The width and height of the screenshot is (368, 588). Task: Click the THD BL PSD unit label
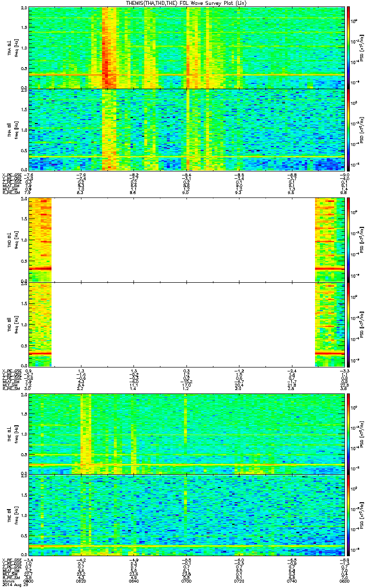pos(362,240)
